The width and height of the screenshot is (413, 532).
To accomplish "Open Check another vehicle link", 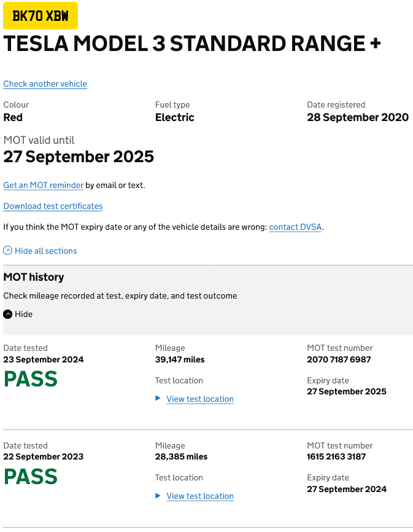I will (45, 84).
